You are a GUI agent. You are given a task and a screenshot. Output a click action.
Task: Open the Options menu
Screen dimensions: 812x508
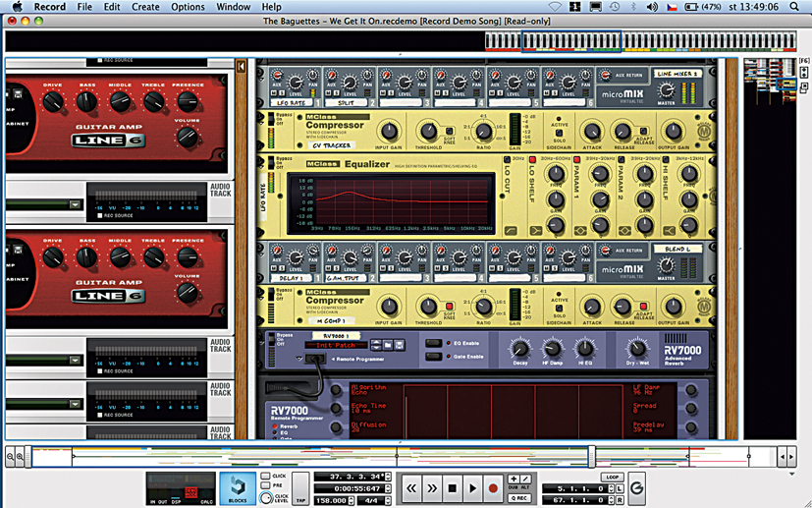point(188,7)
